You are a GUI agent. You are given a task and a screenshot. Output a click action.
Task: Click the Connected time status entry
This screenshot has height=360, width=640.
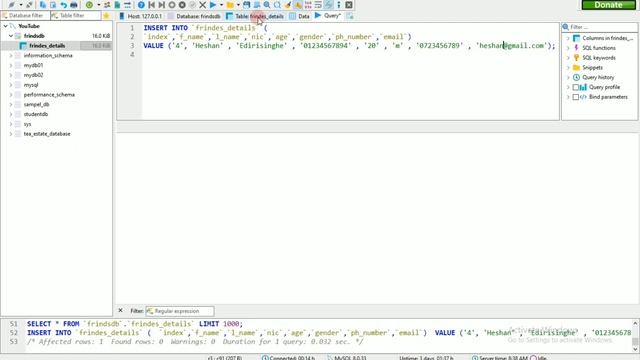pyautogui.click(x=288, y=358)
